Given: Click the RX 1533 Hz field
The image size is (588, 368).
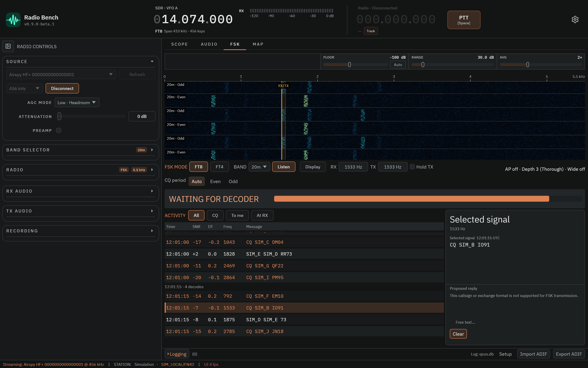Looking at the screenshot, I should click(353, 167).
